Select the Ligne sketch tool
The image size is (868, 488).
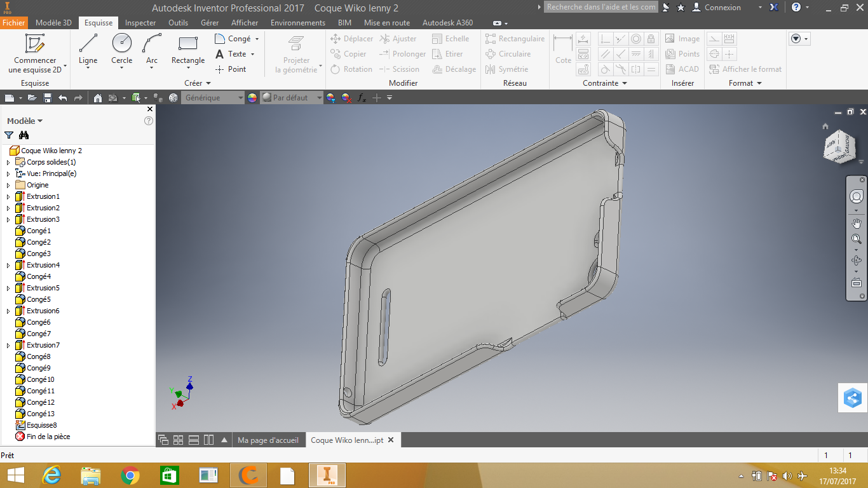[x=88, y=50]
